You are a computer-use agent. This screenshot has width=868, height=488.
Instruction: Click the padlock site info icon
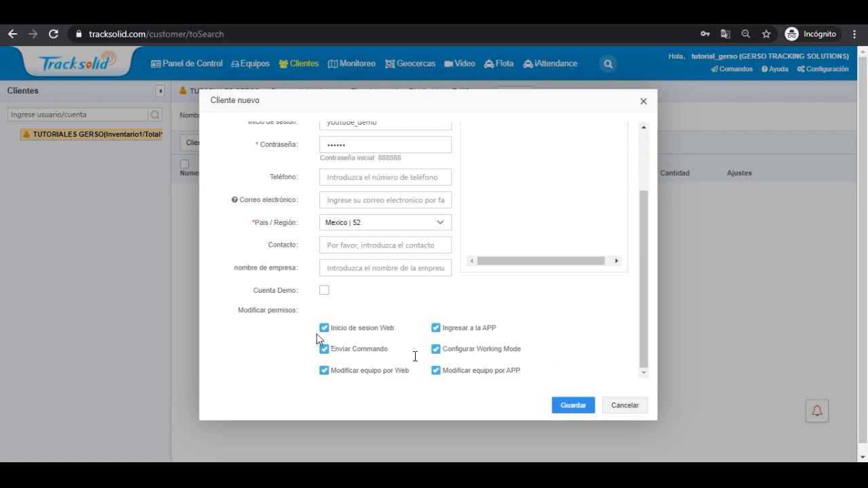[x=79, y=34]
